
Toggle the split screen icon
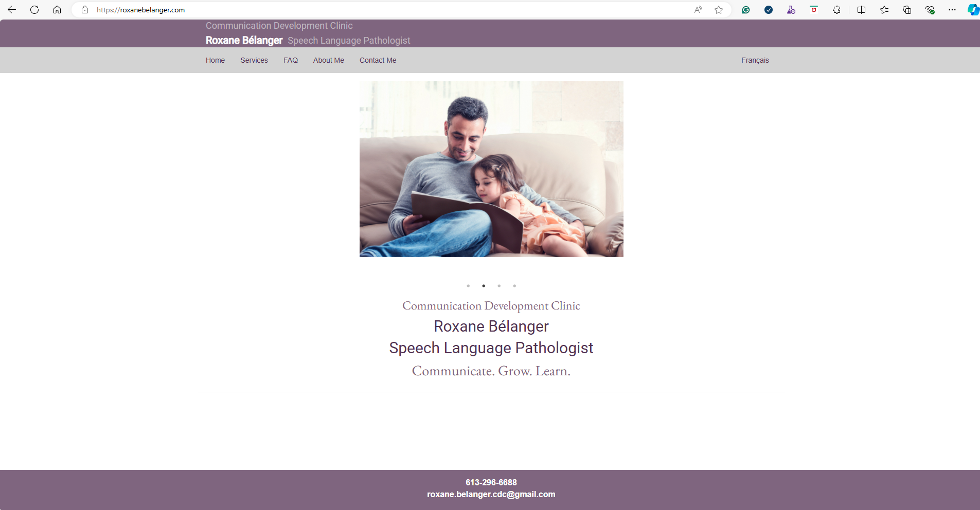pos(861,10)
